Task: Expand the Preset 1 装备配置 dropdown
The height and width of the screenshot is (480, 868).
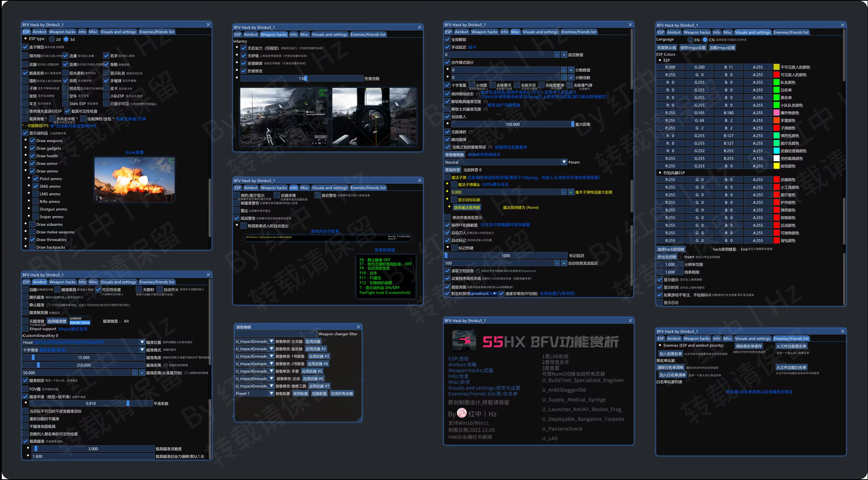Action: pyautogui.click(x=271, y=393)
